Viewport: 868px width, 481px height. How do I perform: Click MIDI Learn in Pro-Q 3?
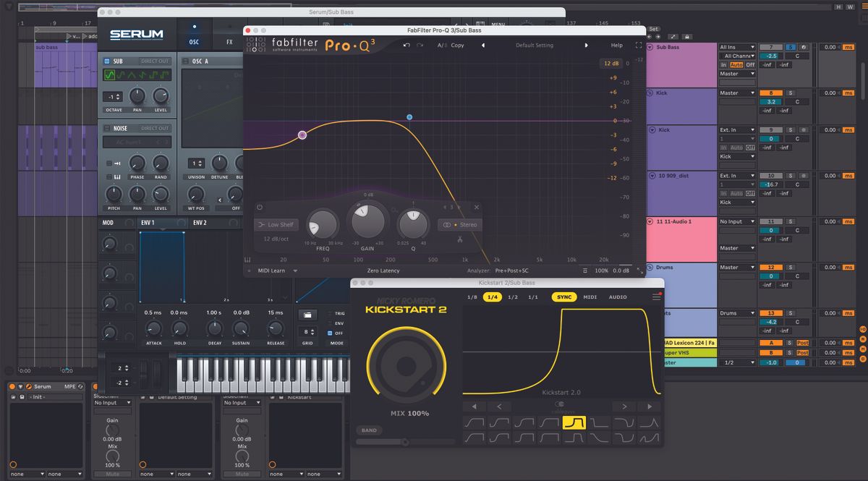[272, 271]
